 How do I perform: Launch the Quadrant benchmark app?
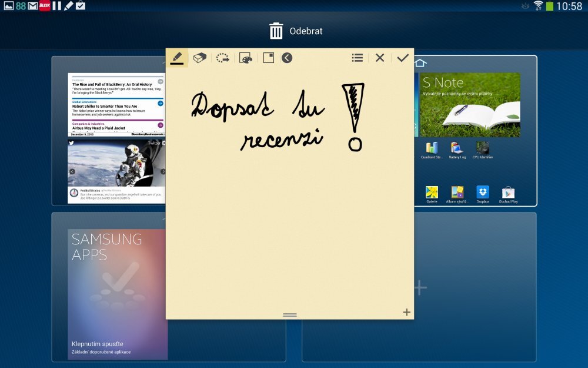click(x=432, y=148)
